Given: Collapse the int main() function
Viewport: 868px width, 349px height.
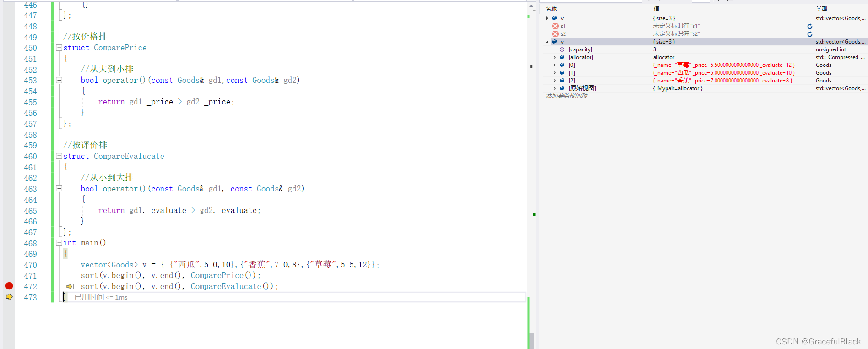Looking at the screenshot, I should pos(59,243).
